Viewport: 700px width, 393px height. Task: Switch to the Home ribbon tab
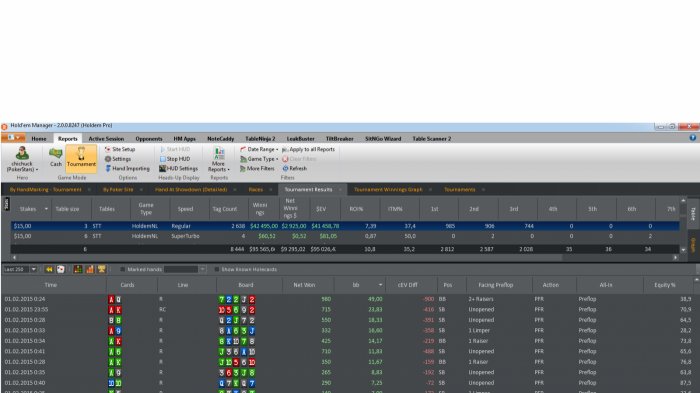click(39, 139)
